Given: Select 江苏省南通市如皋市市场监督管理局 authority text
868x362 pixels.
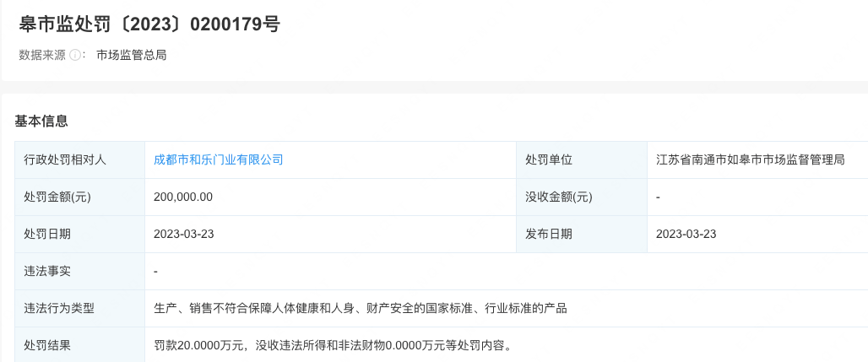Looking at the screenshot, I should tap(750, 159).
